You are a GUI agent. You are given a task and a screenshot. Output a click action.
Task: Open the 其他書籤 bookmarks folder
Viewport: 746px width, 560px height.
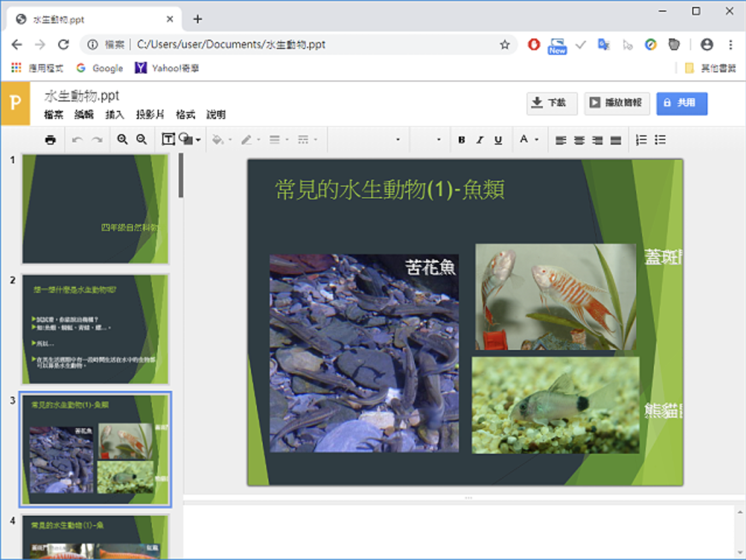pos(710,68)
